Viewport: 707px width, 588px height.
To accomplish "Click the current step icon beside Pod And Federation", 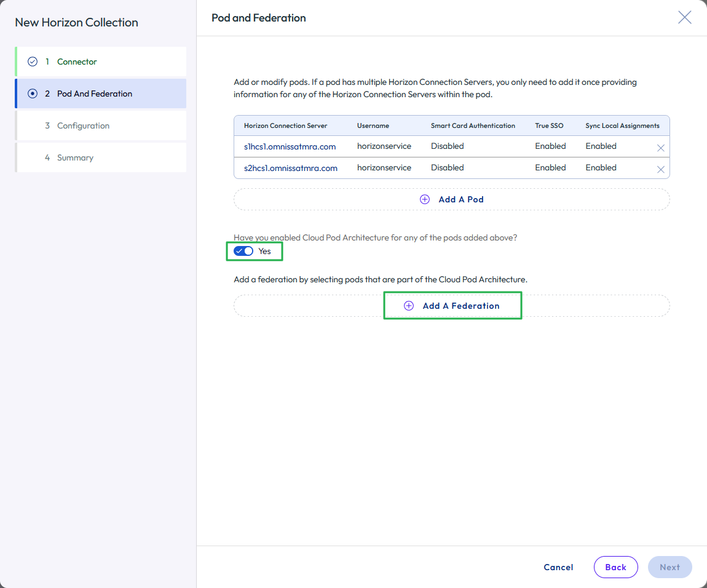I will click(33, 93).
